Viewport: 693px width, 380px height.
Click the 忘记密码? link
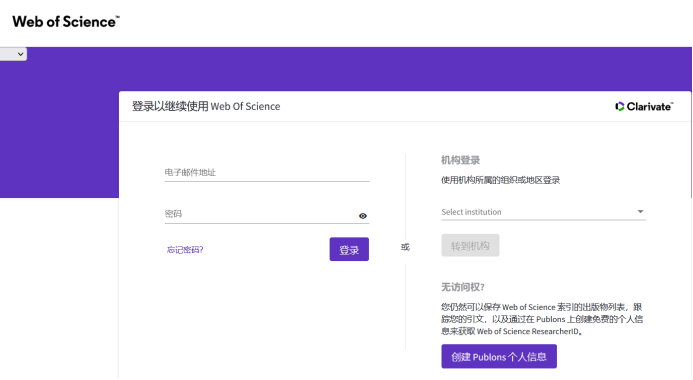[x=185, y=250]
